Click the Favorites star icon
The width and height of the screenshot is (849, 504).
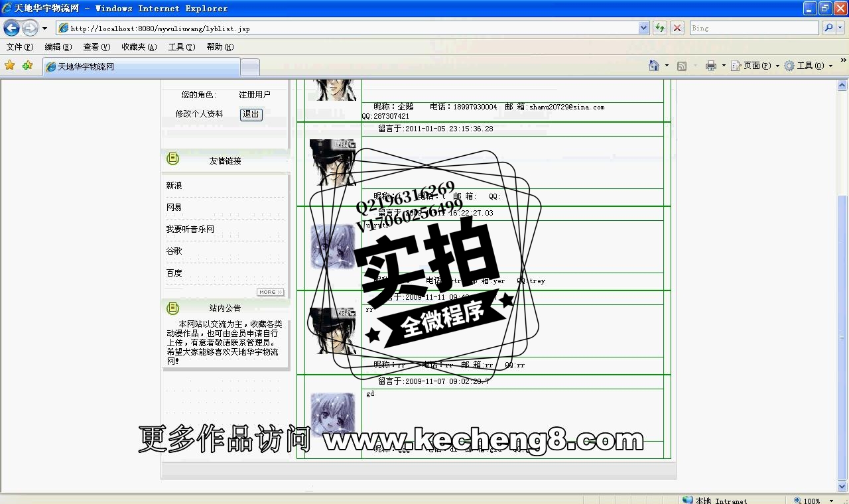tap(9, 66)
